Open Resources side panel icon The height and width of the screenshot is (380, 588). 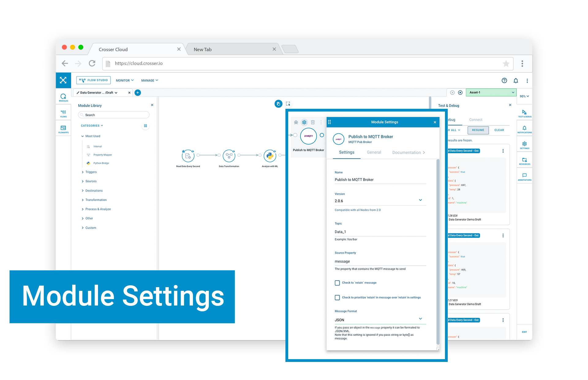tap(525, 161)
